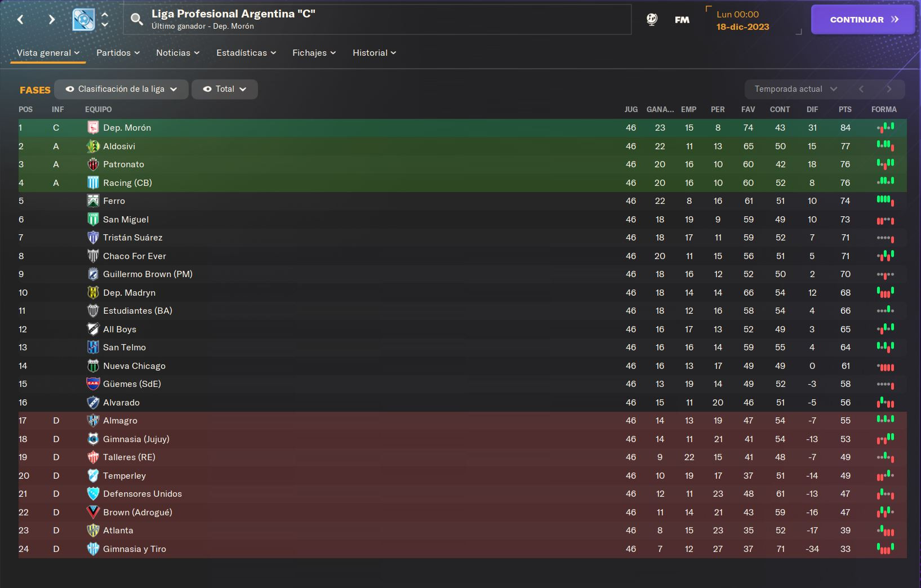This screenshot has height=588, width=921.
Task: Toggle the Clasificación de la liga view
Action: pos(121,89)
